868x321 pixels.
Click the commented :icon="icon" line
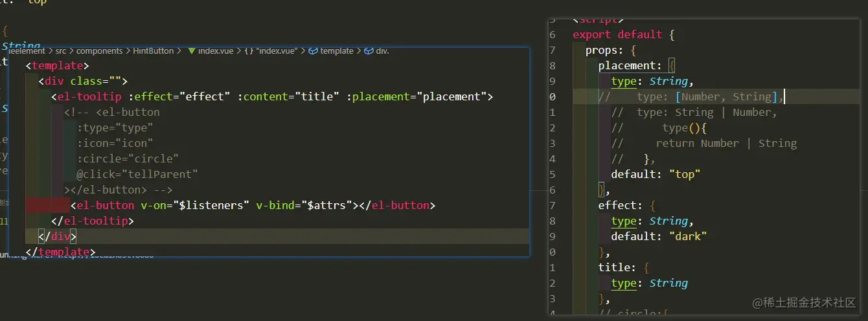click(x=115, y=143)
